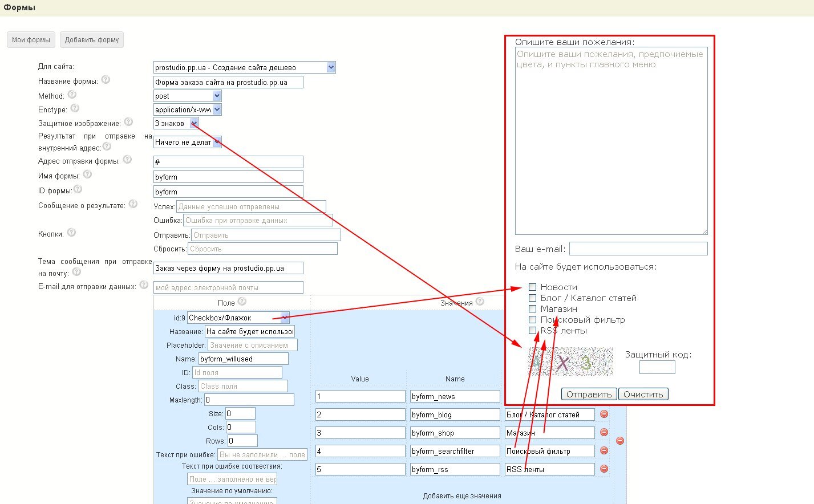Open the Мои формы tab

point(31,40)
